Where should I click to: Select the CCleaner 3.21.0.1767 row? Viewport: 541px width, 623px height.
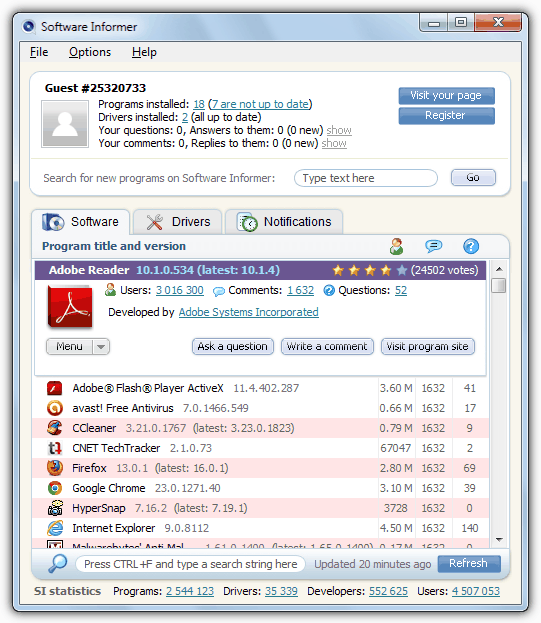coord(261,428)
